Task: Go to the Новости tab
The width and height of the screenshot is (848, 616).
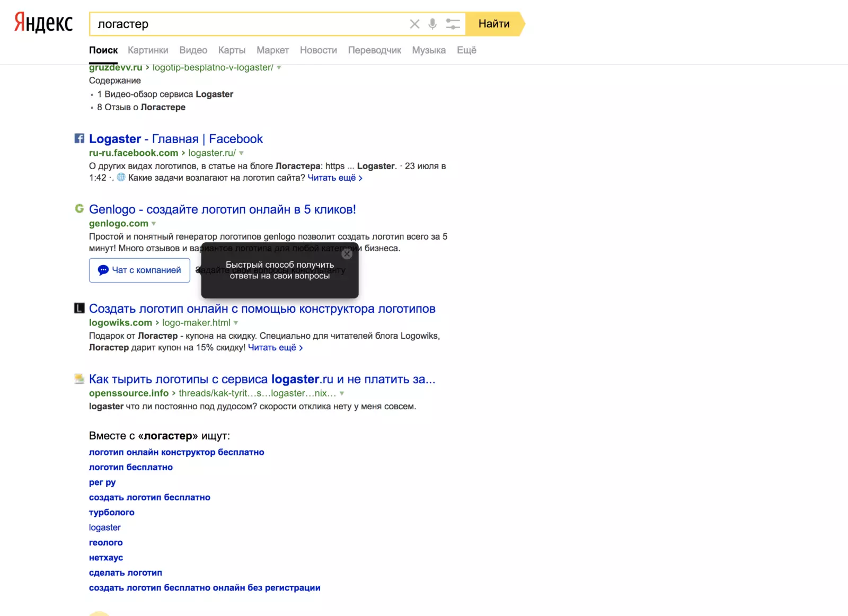Action: [318, 50]
